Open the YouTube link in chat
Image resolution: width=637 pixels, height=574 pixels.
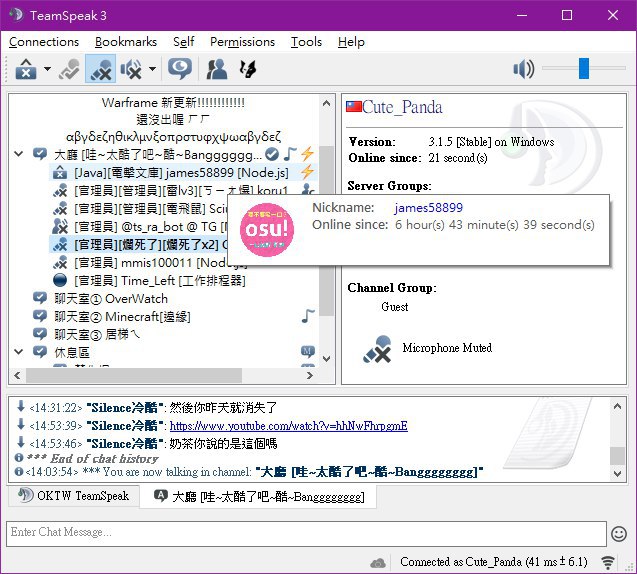coord(288,426)
